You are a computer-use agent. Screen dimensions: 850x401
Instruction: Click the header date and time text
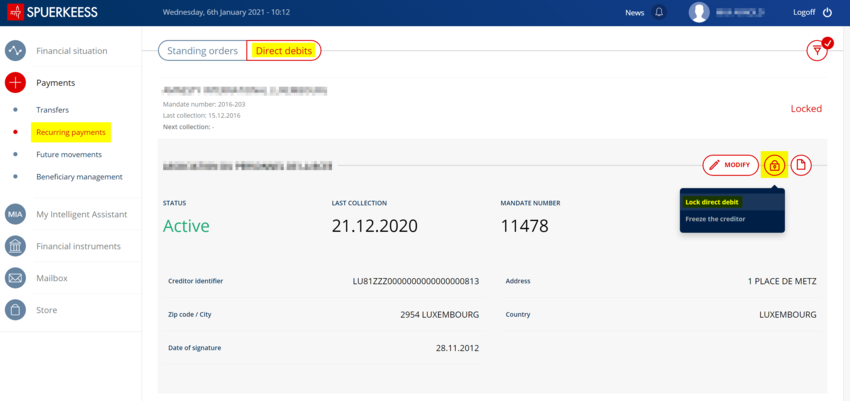tap(227, 12)
